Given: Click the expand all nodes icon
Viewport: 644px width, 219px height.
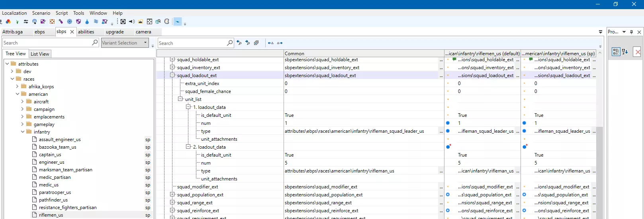Looking at the screenshot, I should [x=256, y=43].
